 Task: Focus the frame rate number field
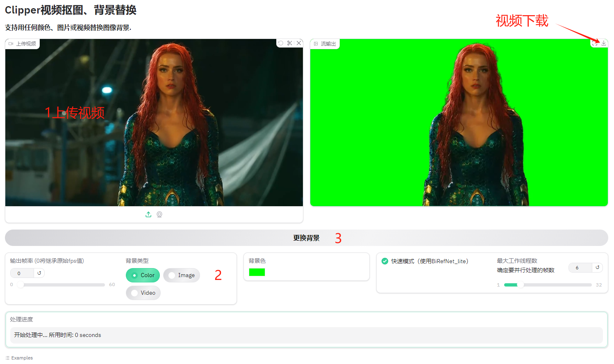23,273
